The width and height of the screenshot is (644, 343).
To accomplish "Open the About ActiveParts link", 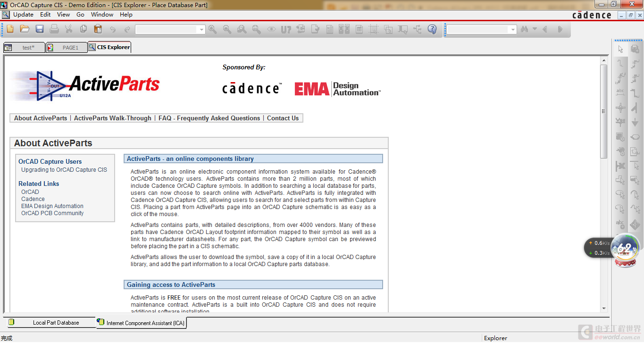I will tap(41, 118).
